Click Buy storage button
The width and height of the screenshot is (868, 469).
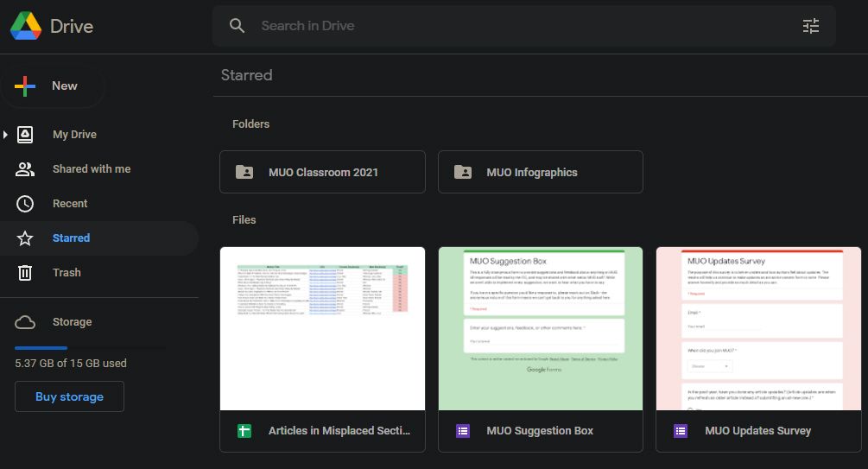click(69, 396)
